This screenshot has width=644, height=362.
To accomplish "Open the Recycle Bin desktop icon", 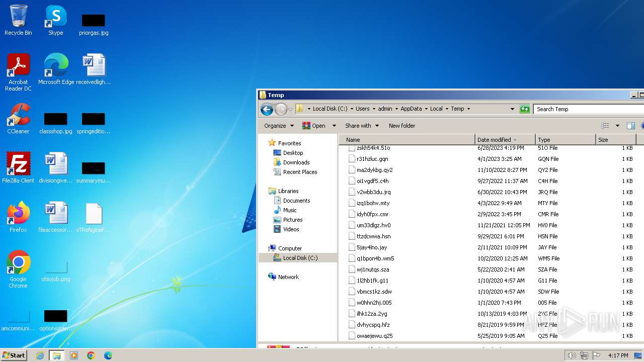I will pyautogui.click(x=18, y=20).
